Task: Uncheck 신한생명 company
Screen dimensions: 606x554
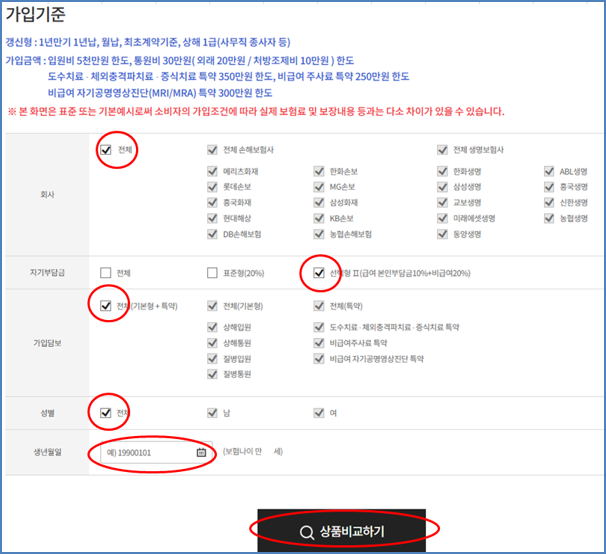Action: click(549, 202)
